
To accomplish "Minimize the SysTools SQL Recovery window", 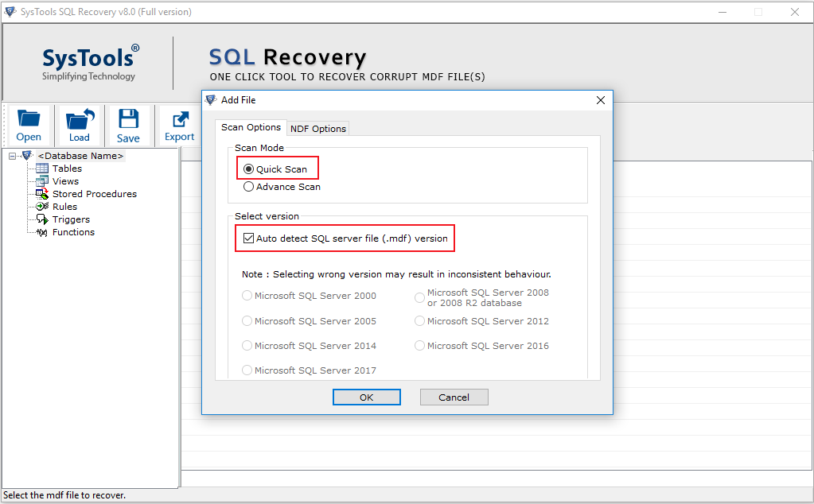I will [x=722, y=12].
